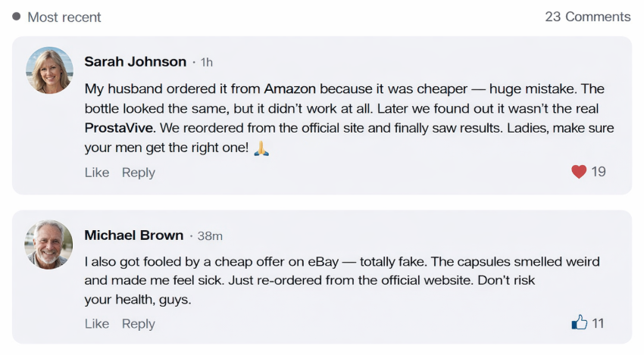Image resolution: width=644 pixels, height=355 pixels.
Task: Reply to Michael Brown's comment
Action: tap(139, 324)
